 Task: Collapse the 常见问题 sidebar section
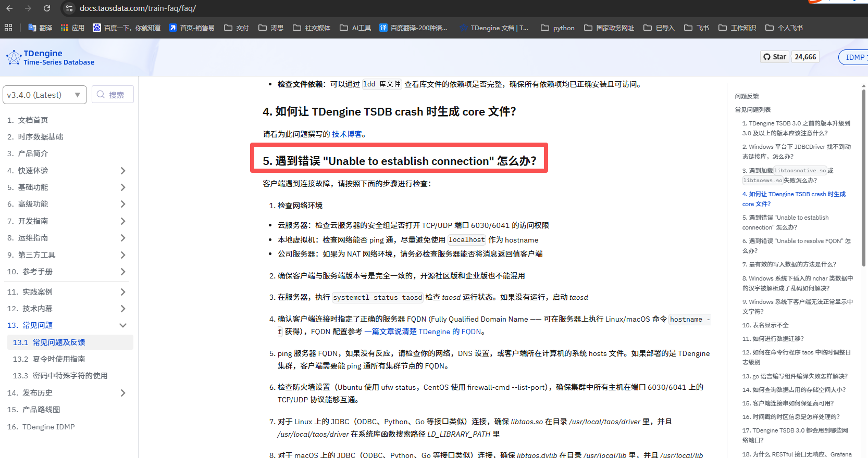[x=123, y=325]
